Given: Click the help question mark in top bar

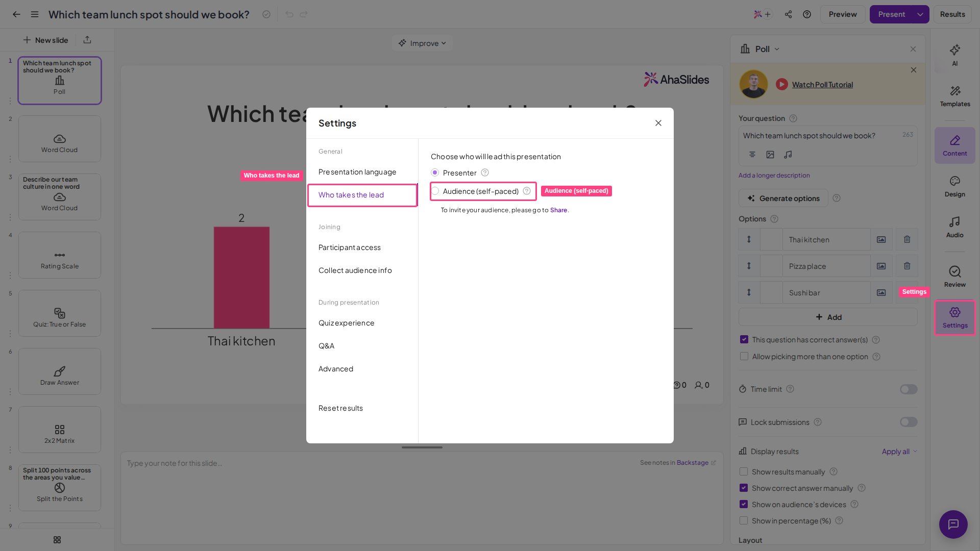Looking at the screenshot, I should [x=806, y=14].
